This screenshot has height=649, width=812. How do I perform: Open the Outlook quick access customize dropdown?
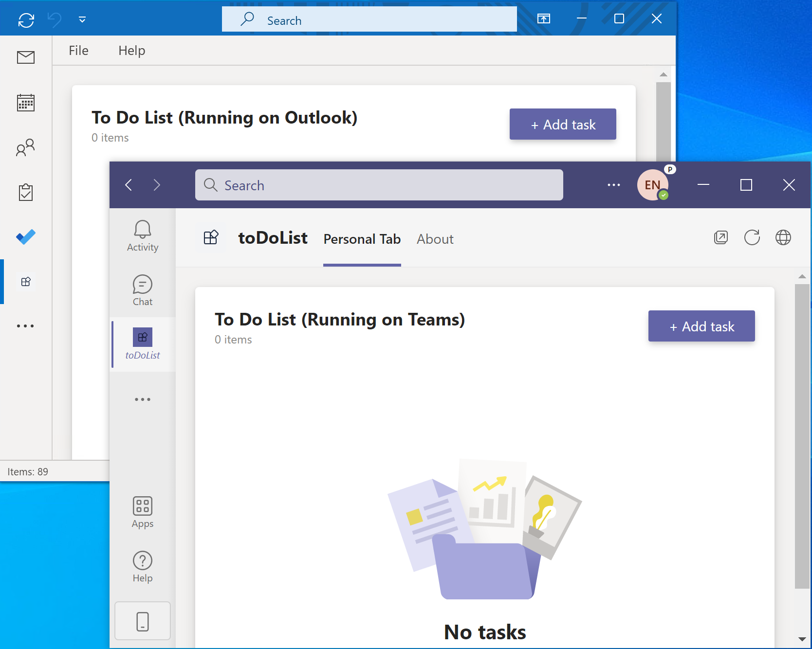(x=82, y=20)
